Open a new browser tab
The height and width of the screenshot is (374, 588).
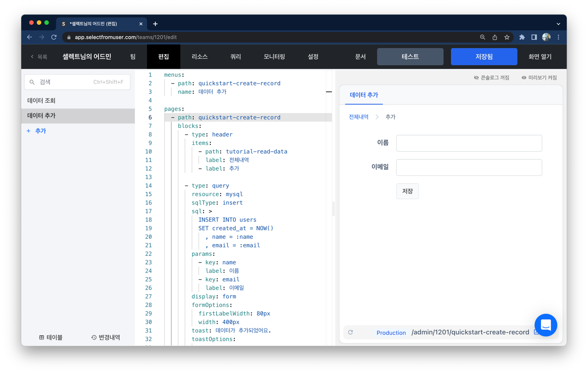coord(155,24)
